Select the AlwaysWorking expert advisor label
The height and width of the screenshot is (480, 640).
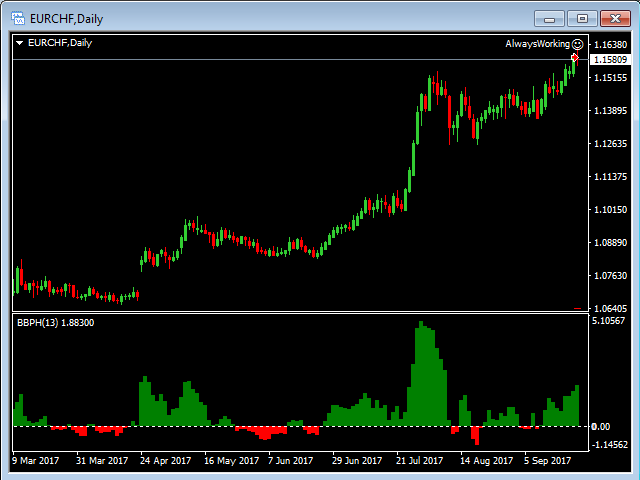click(x=537, y=44)
